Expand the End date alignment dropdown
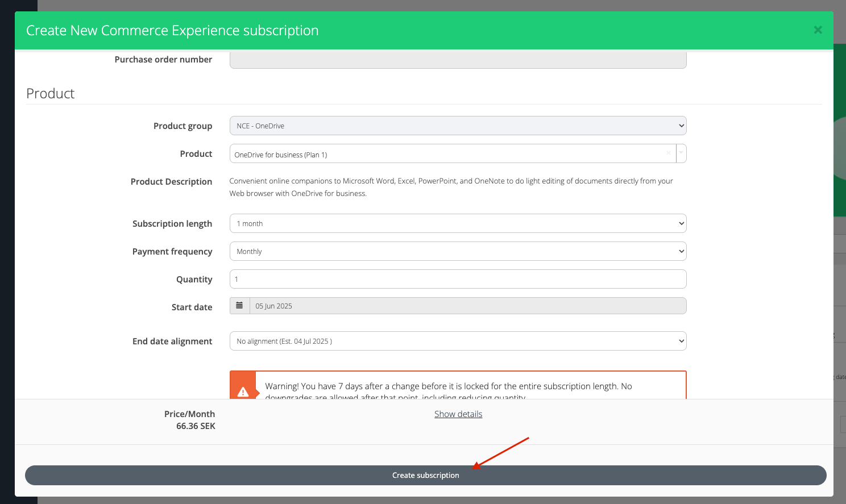846x504 pixels. (458, 341)
